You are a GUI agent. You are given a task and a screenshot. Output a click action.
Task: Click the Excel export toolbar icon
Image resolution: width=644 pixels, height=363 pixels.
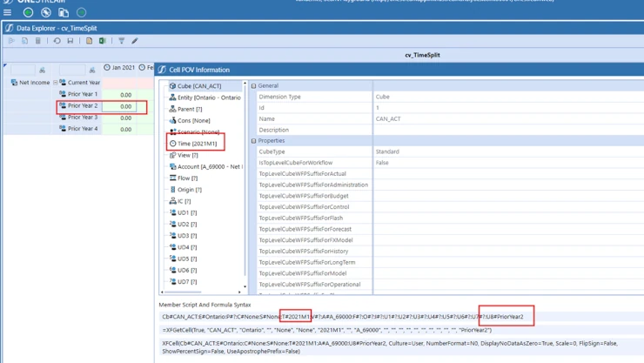coord(103,41)
